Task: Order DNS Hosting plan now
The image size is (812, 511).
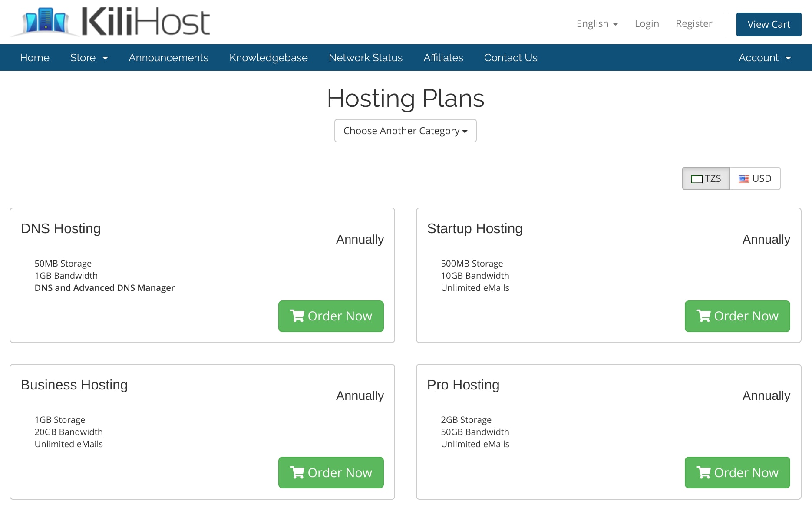Action: tap(331, 316)
